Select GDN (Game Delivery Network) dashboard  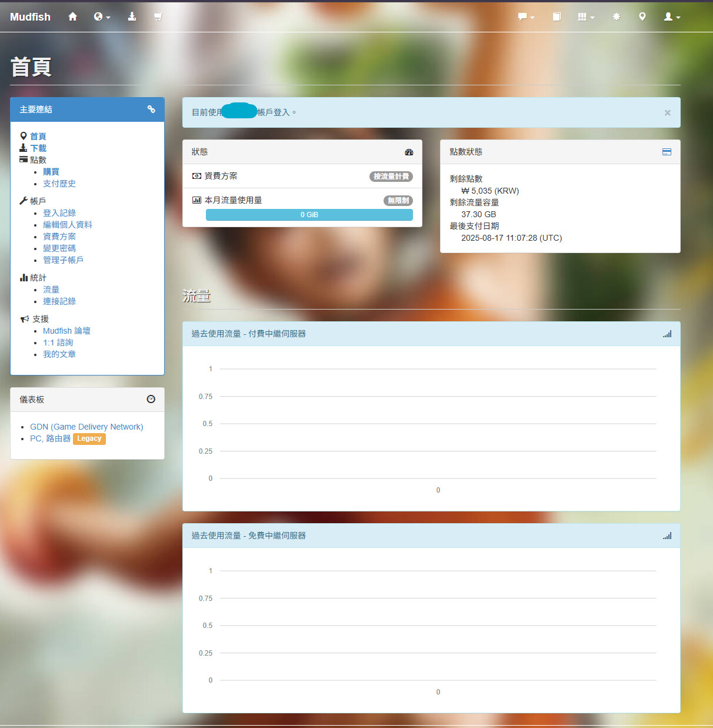tap(86, 427)
